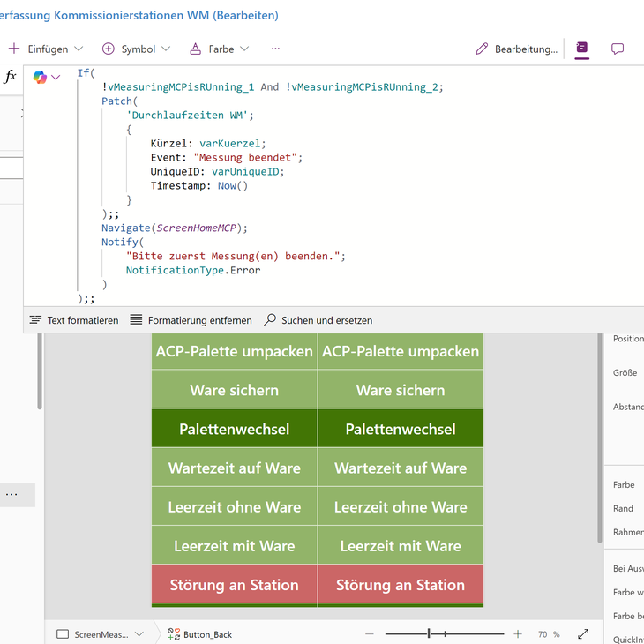
Task: Expand the Copilot chevron dropdown
Action: 56,77
